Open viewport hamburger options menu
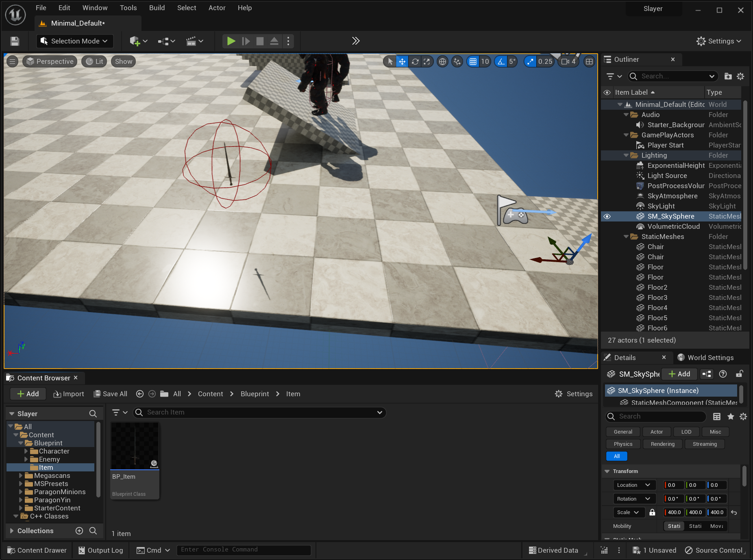 coord(13,61)
